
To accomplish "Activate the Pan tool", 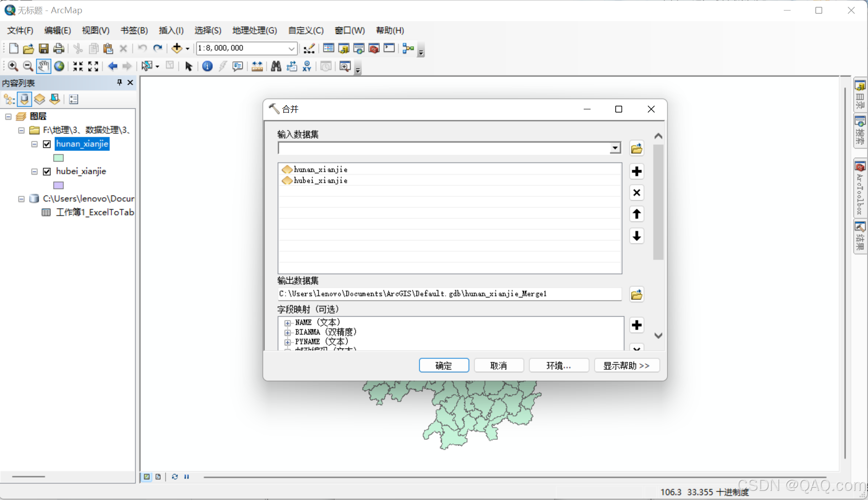I will (43, 66).
